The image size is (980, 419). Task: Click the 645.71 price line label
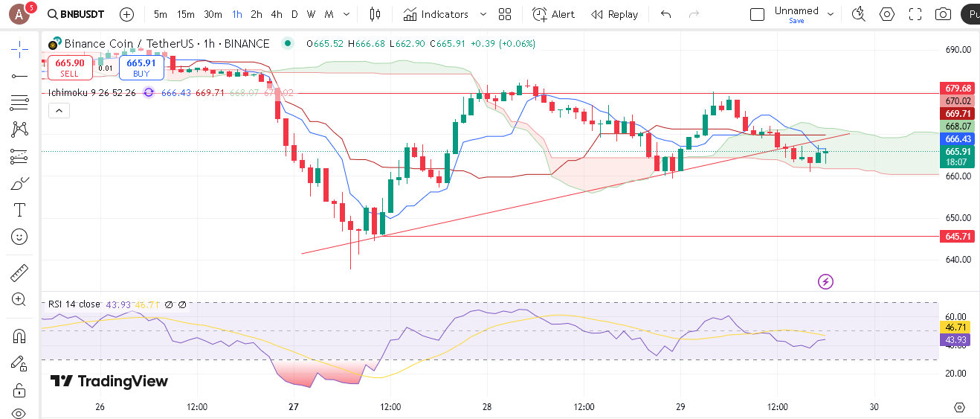pos(958,236)
